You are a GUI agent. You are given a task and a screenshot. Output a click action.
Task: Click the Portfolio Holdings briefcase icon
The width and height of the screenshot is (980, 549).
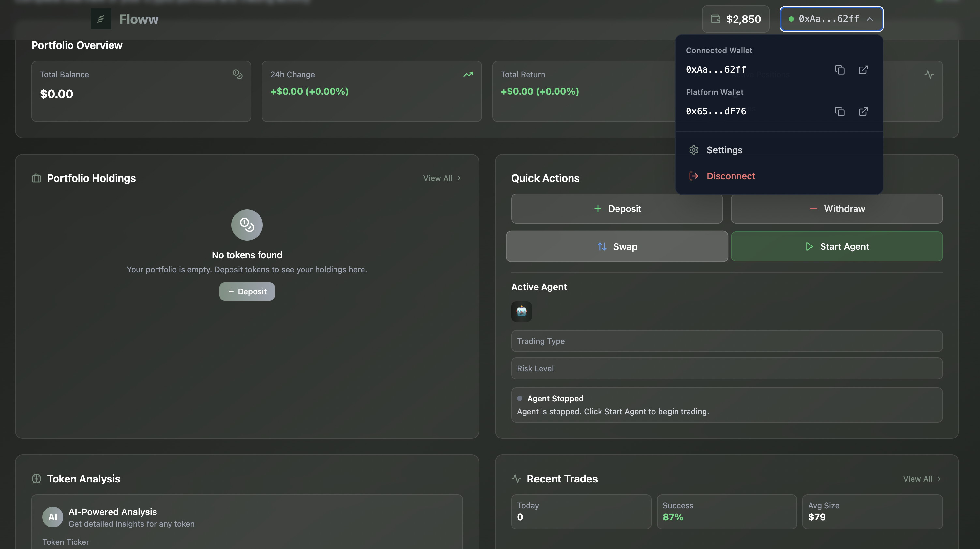pyautogui.click(x=37, y=178)
